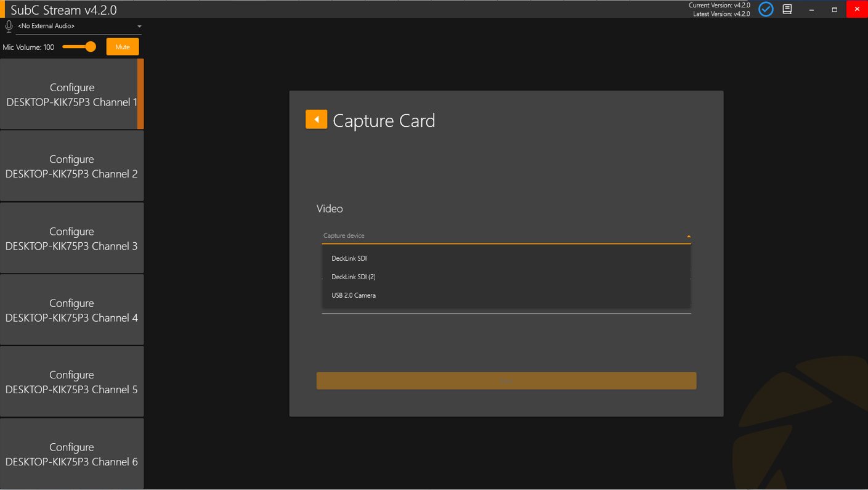Click the orange back arrow on Capture Card
Image resolution: width=868 pixels, height=490 pixels.
pos(316,119)
